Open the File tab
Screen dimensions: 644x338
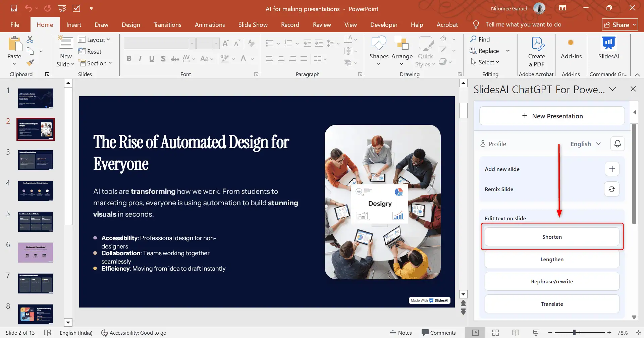(x=15, y=24)
